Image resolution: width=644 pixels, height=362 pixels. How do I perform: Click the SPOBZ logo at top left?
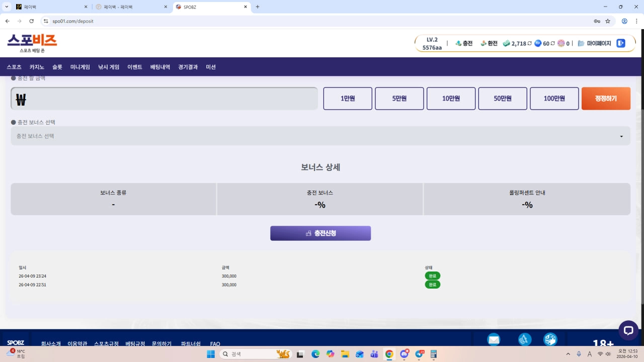pos(32,43)
